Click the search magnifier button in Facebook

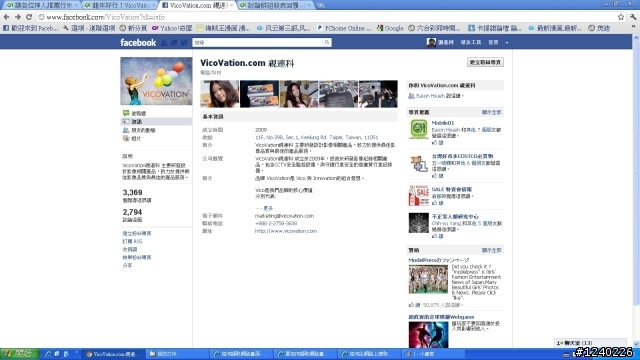pyautogui.click(x=327, y=42)
